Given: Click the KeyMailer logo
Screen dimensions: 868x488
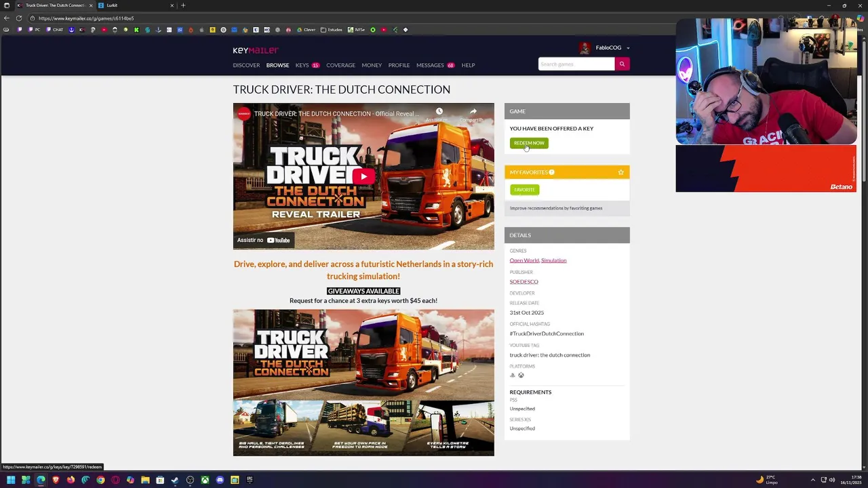Looking at the screenshot, I should point(256,50).
